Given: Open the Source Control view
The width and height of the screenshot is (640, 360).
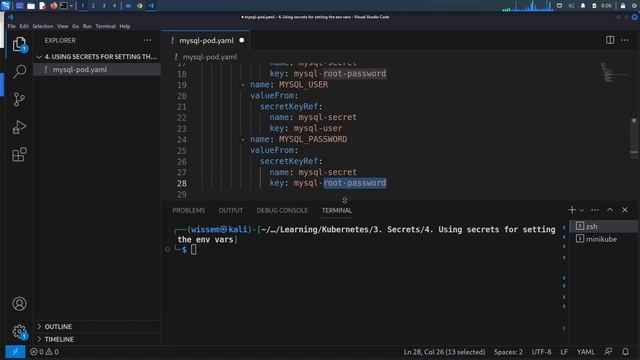Looking at the screenshot, I should (x=19, y=99).
